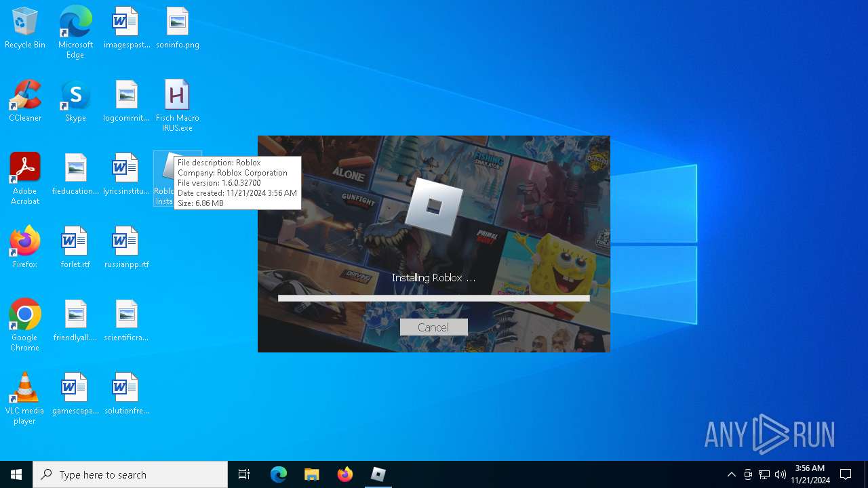Select VLC media player shortcut
This screenshot has width=868, height=488.
(x=25, y=399)
